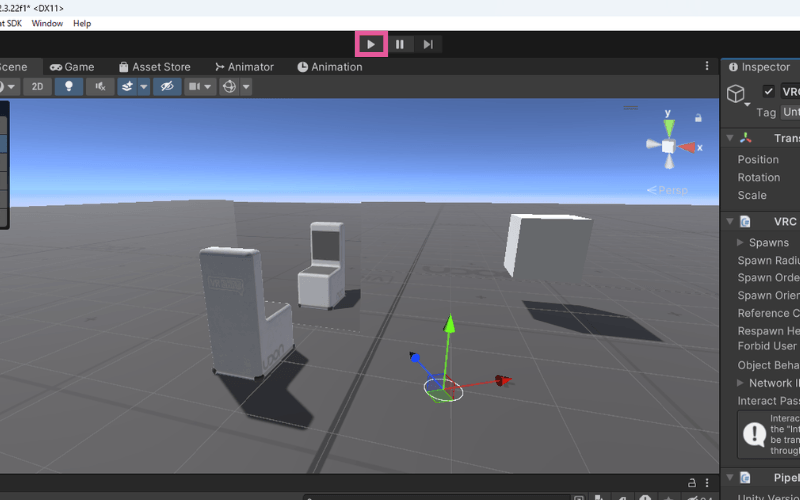Open the Tag dropdown
Viewport: 800px width, 500px height.
coord(790,112)
